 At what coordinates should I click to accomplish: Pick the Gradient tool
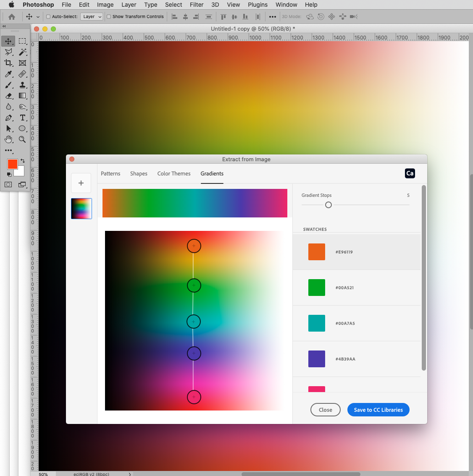pyautogui.click(x=22, y=96)
